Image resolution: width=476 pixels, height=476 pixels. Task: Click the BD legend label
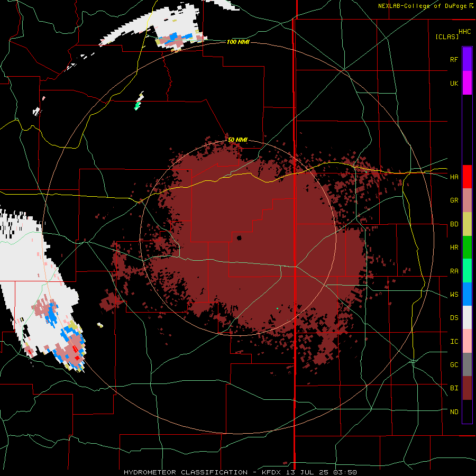tap(454, 224)
